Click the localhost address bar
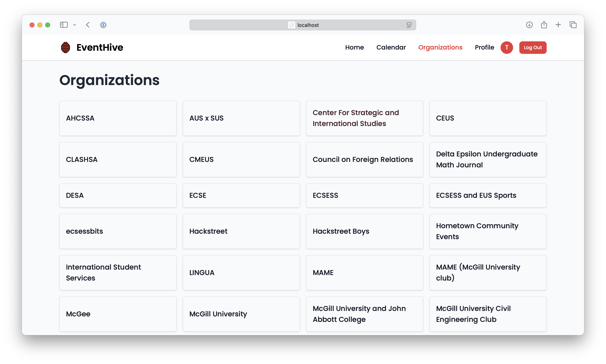Image resolution: width=606 pixels, height=364 pixels. 302,25
